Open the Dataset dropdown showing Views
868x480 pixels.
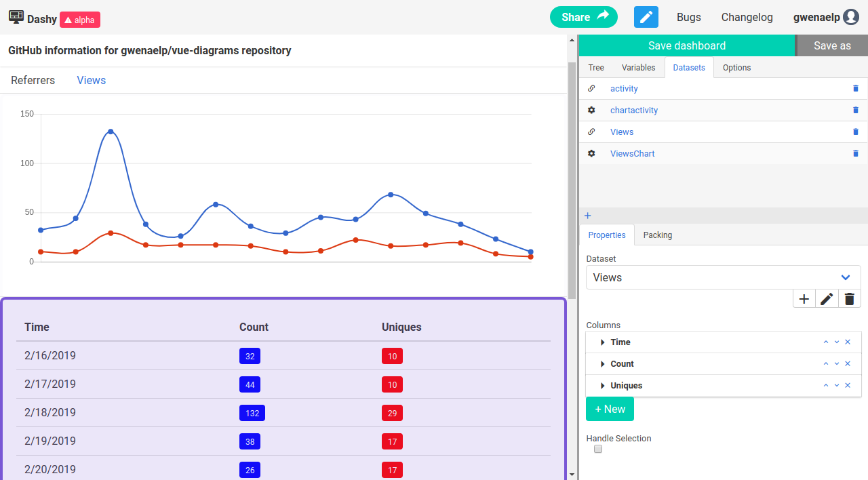723,277
